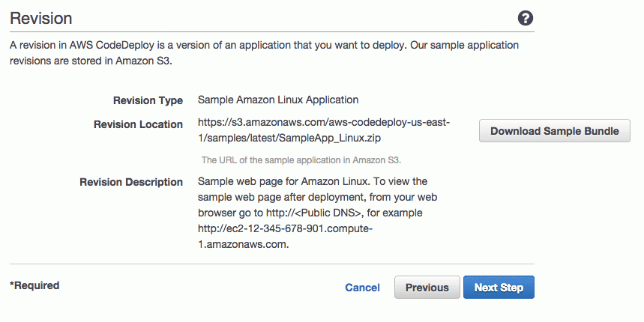Select the Revision Location label
644x322 pixels.
point(138,124)
